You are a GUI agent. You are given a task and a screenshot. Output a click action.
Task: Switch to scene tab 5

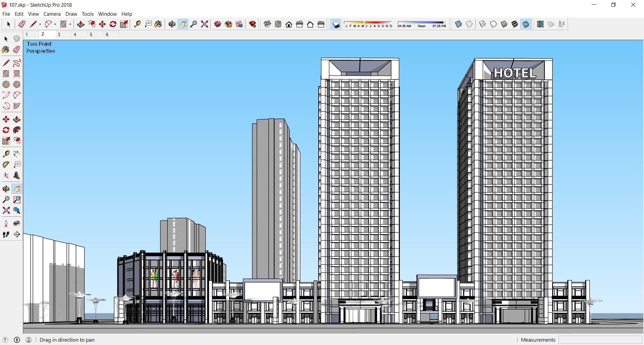[x=95, y=34]
